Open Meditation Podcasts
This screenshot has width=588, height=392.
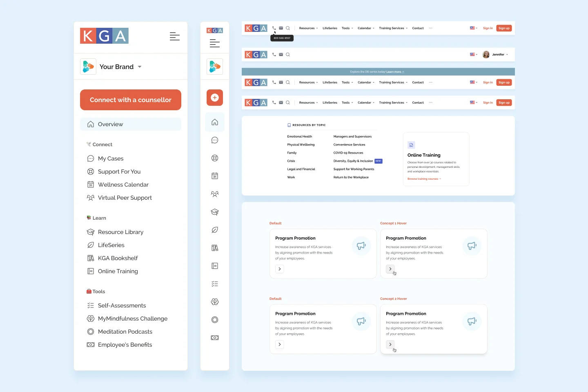pos(120,332)
